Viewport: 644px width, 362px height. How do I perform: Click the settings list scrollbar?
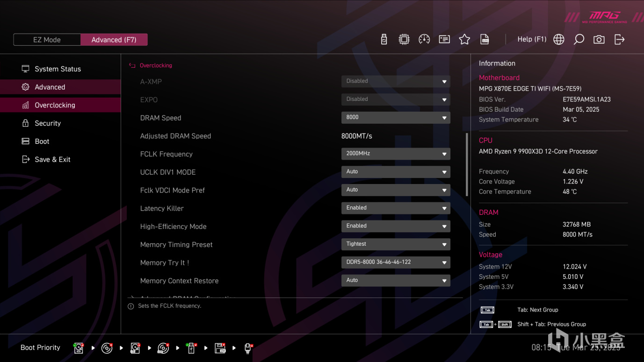467,165
